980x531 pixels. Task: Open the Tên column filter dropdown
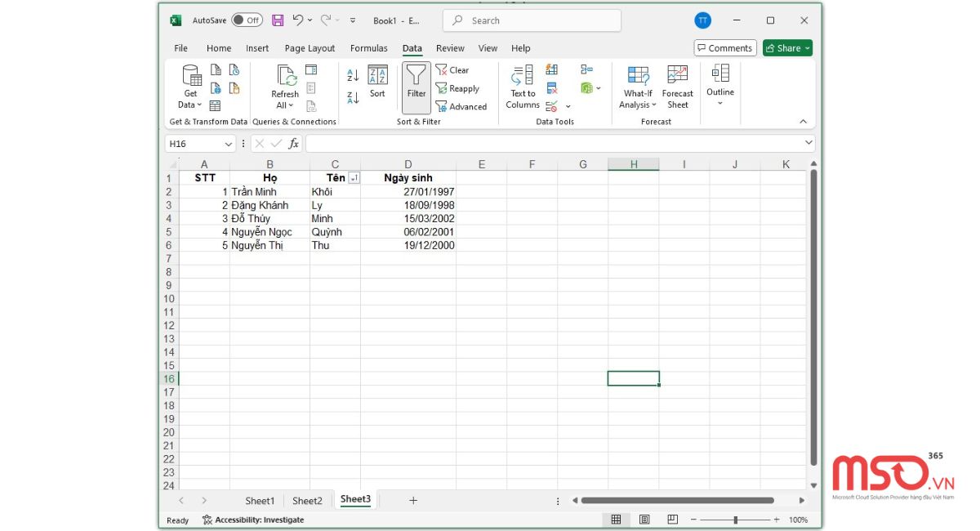click(x=354, y=178)
